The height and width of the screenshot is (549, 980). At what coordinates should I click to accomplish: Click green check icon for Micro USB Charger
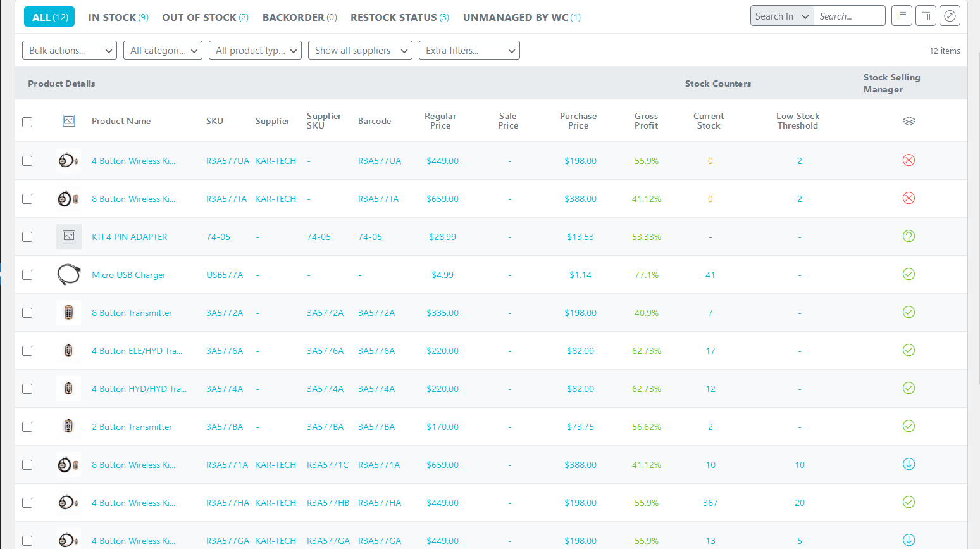pyautogui.click(x=909, y=274)
